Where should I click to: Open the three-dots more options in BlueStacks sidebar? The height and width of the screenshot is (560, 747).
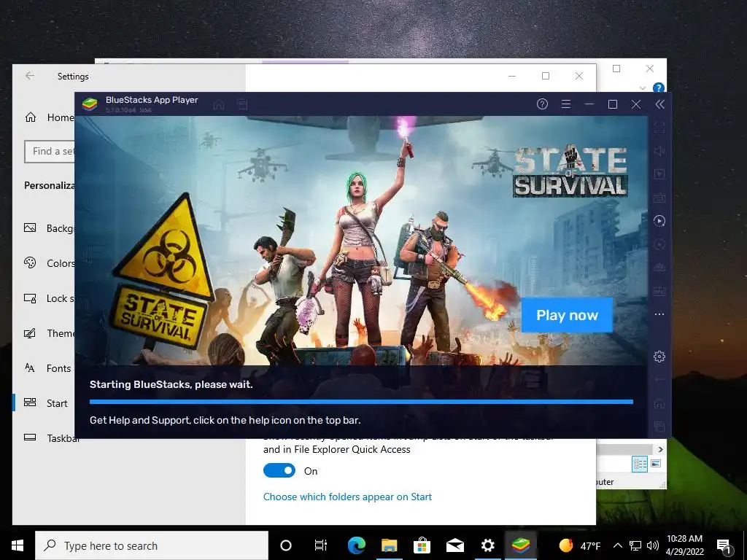click(x=659, y=314)
